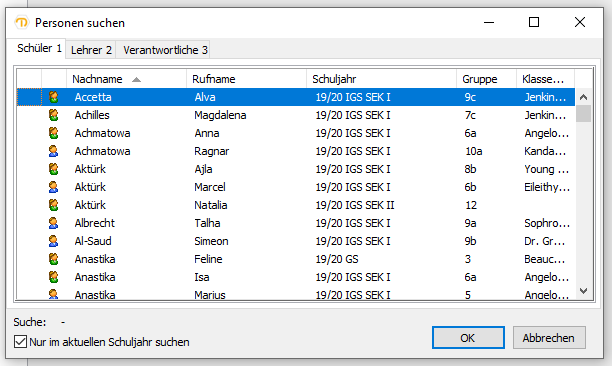
Task: Sort by the Schuljahr column header
Action: [381, 79]
